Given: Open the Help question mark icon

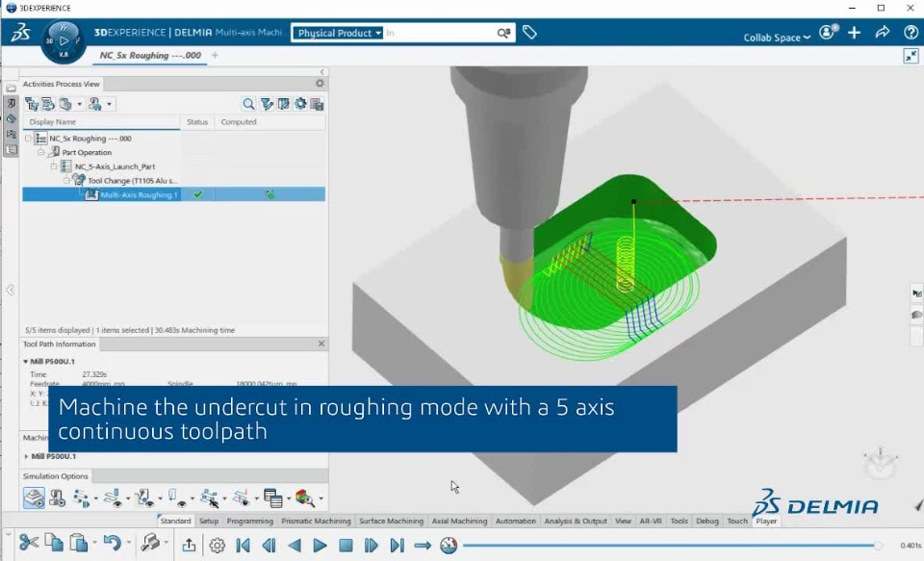Looking at the screenshot, I should click(911, 33).
